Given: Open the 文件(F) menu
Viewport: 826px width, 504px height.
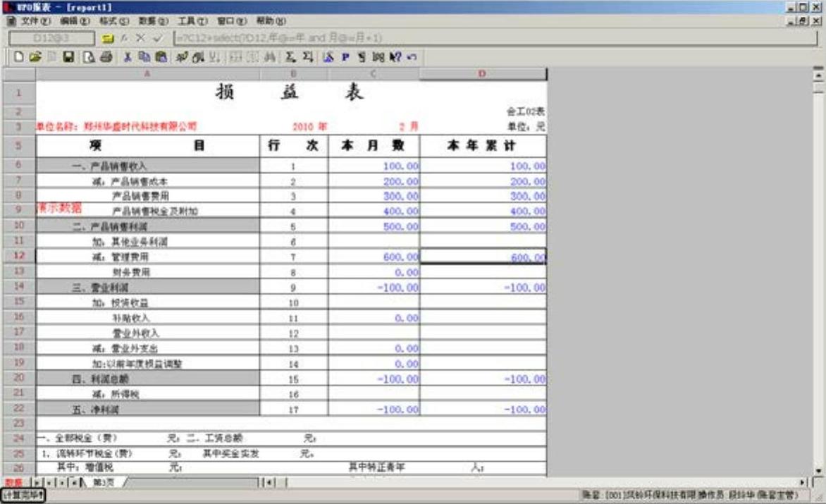Looking at the screenshot, I should (35, 21).
